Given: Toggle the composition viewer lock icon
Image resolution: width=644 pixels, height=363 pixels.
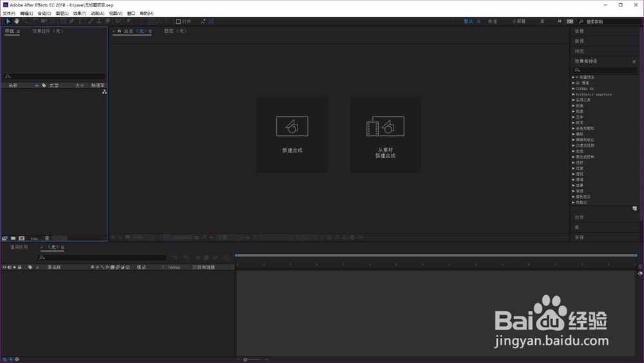Looking at the screenshot, I should tap(120, 31).
